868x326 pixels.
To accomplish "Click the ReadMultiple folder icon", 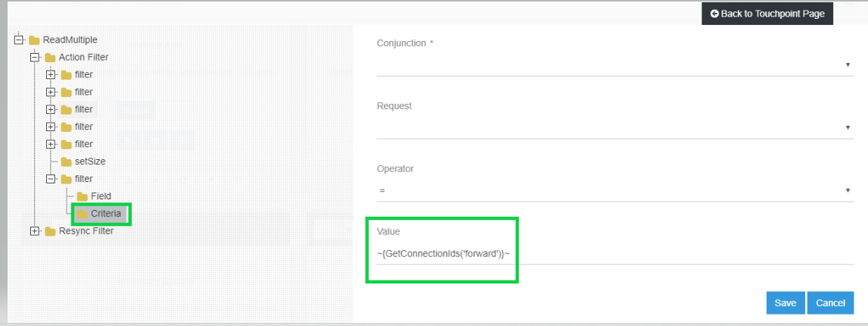I will point(34,40).
